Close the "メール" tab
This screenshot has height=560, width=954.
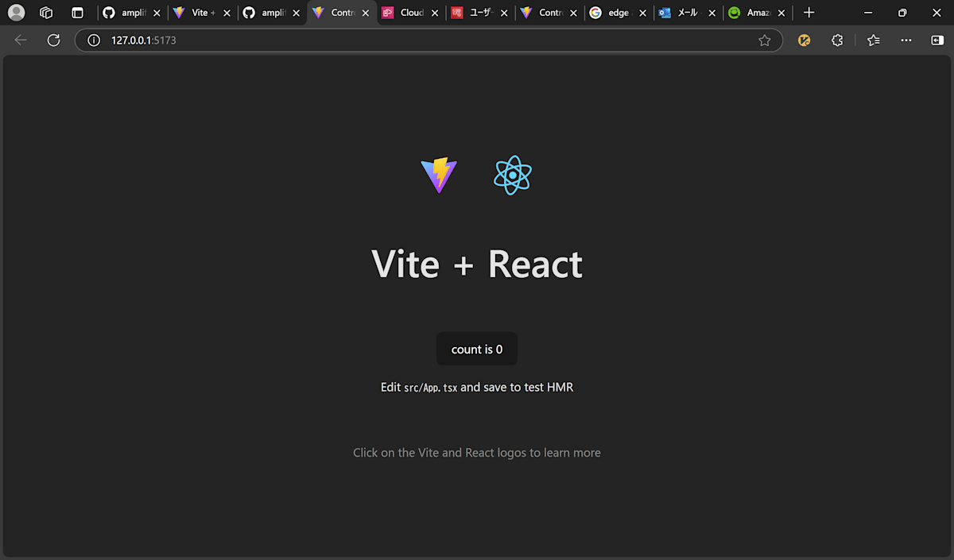(712, 14)
